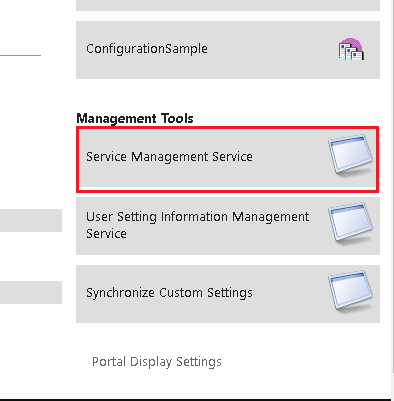Open the Portal Display Settings link

pyautogui.click(x=157, y=362)
